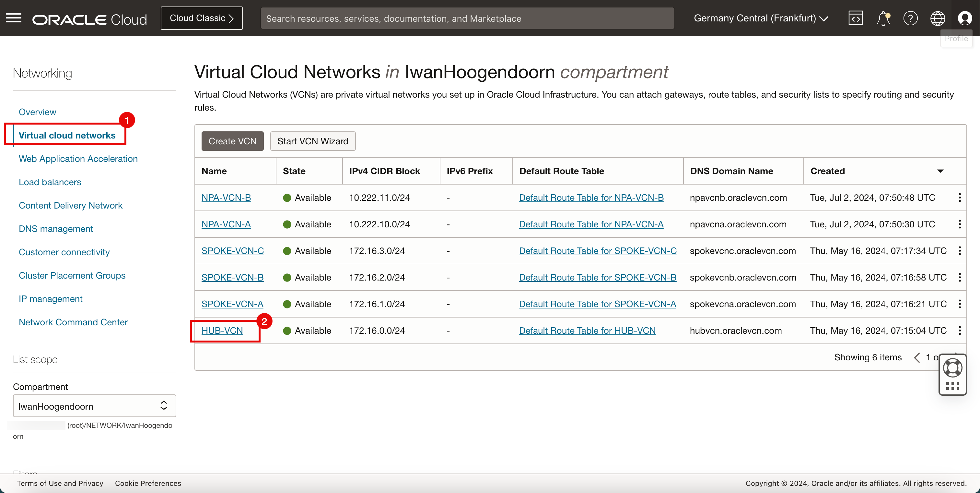
Task: Select Load balancers in Networking menu
Action: (x=50, y=182)
